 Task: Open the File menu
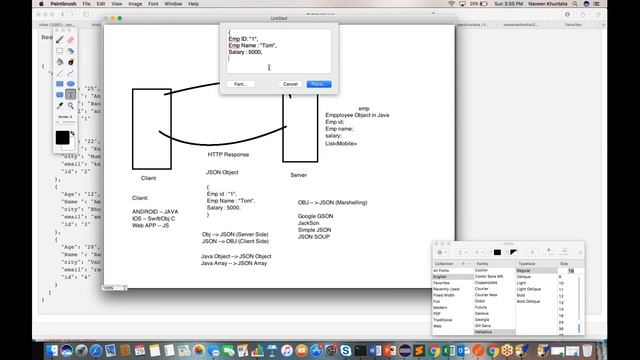coord(87,4)
